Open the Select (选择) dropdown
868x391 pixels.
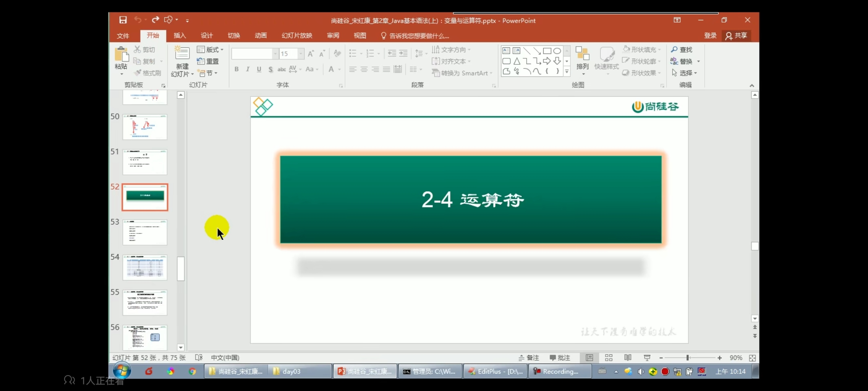click(x=684, y=73)
